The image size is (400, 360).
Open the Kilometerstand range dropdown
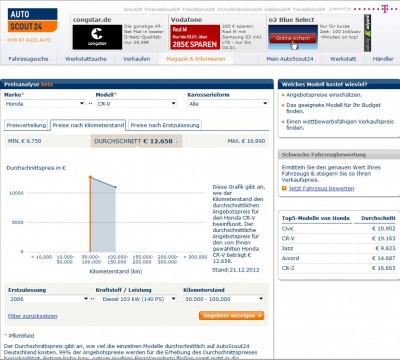(224, 299)
